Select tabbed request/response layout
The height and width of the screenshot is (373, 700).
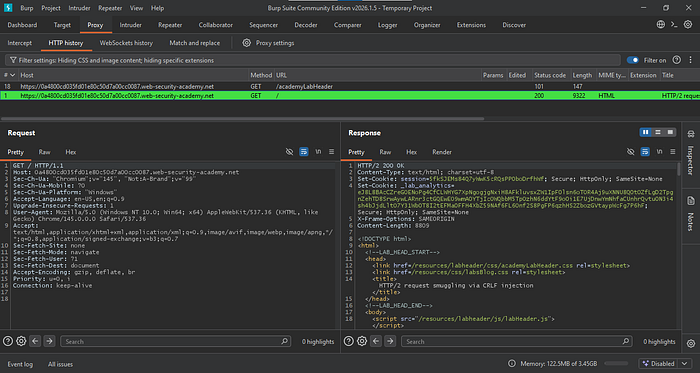(x=670, y=133)
